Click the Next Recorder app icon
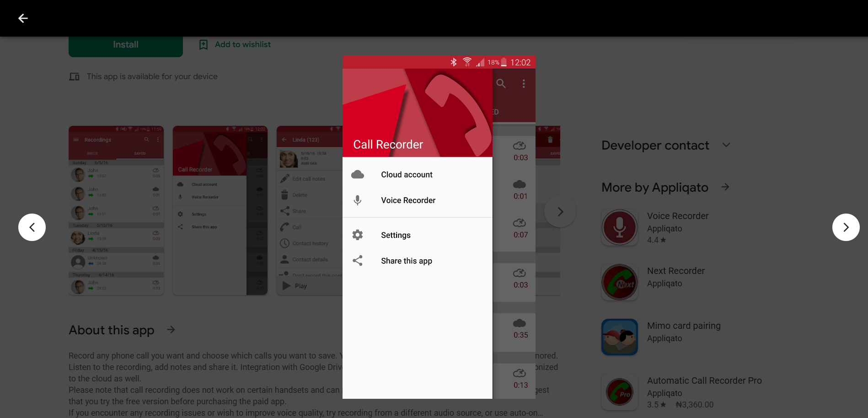868x418 pixels. pos(620,282)
